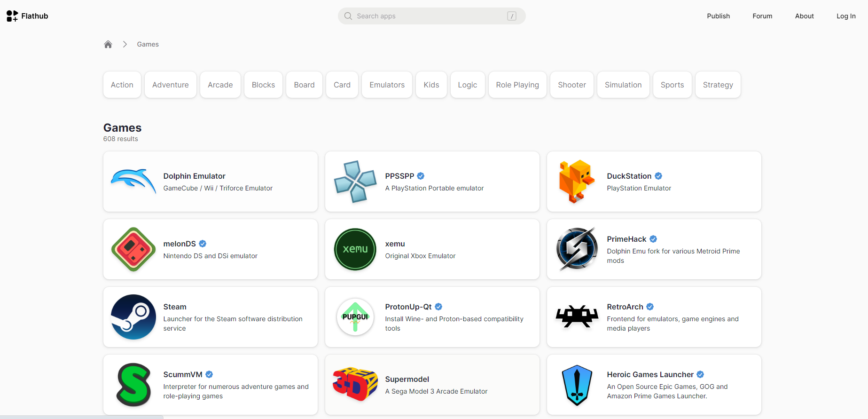Select the Arcade category
The image size is (868, 419).
(220, 85)
